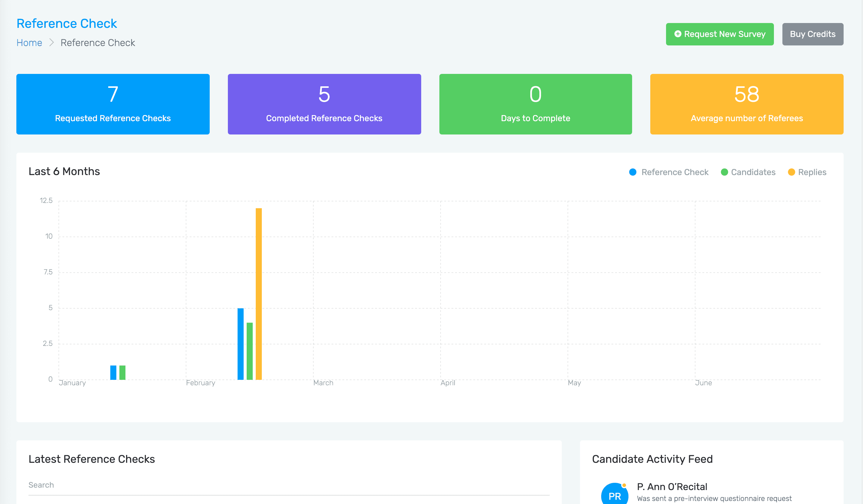The width and height of the screenshot is (863, 504).
Task: Click the blue February Reference Check bar
Action: [240, 344]
